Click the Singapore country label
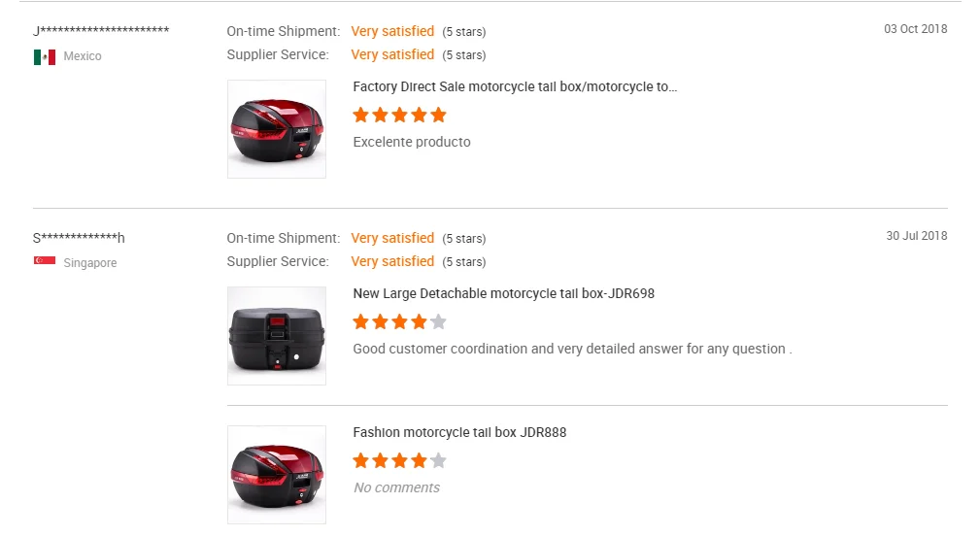980x537 pixels. click(x=90, y=263)
